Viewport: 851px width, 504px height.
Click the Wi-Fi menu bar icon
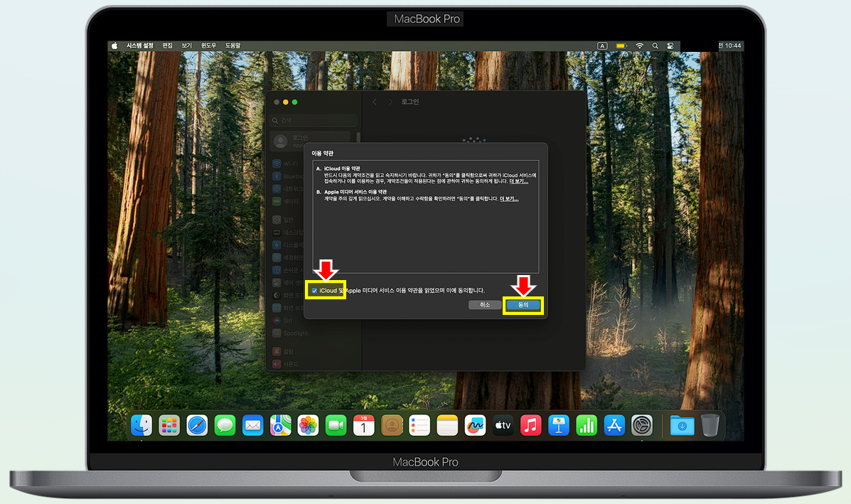[x=639, y=46]
